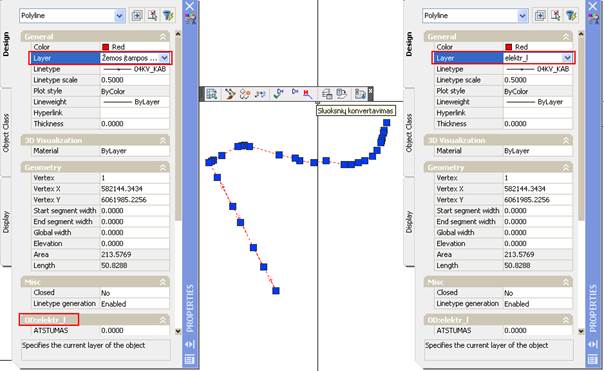Switch to Display tab in left palette
The width and height of the screenshot is (604, 371).
(x=6, y=222)
